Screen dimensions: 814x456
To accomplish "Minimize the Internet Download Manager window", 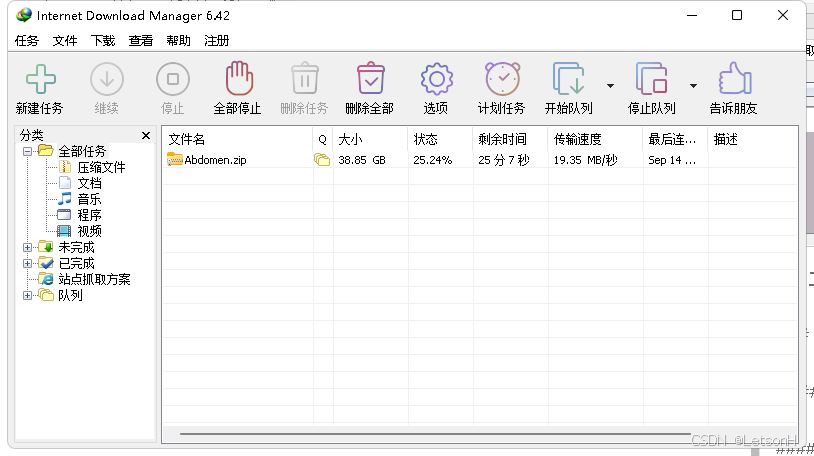I will (691, 15).
